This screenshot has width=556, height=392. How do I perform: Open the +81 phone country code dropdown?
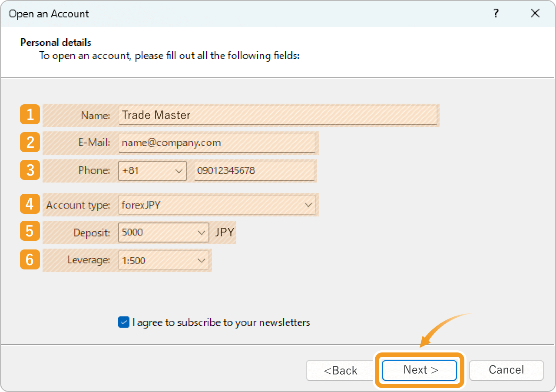[x=152, y=171]
